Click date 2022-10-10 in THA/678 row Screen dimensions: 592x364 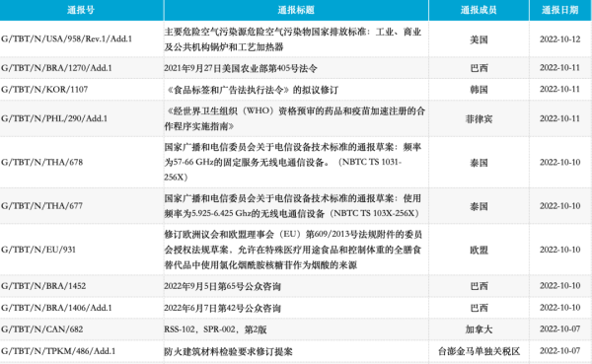pos(559,163)
